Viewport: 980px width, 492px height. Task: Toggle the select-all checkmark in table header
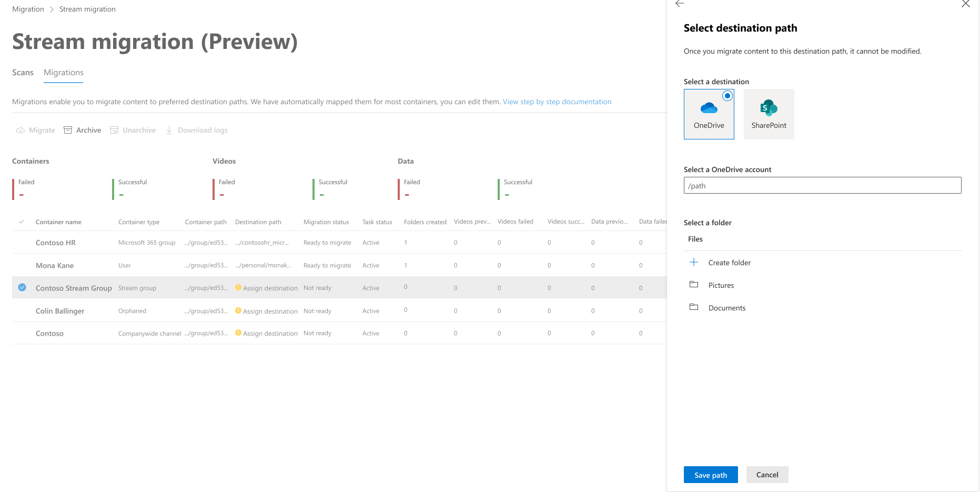[22, 222]
